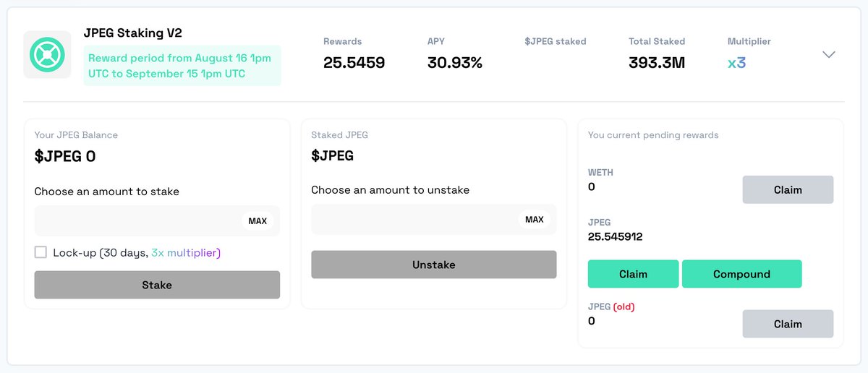Enable the 30 days Lock-up checkbox
The width and height of the screenshot is (868, 373).
point(41,252)
